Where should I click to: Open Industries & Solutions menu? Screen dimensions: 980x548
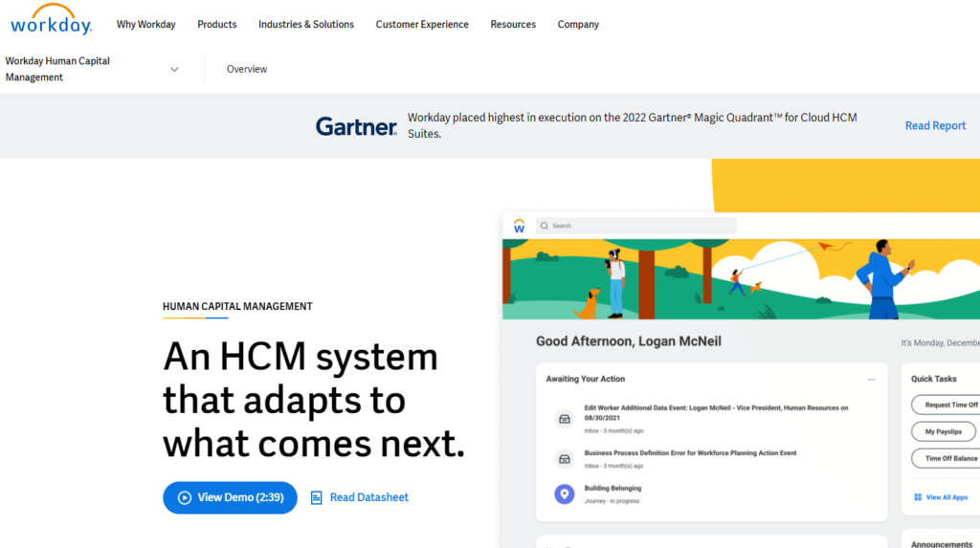(x=306, y=24)
